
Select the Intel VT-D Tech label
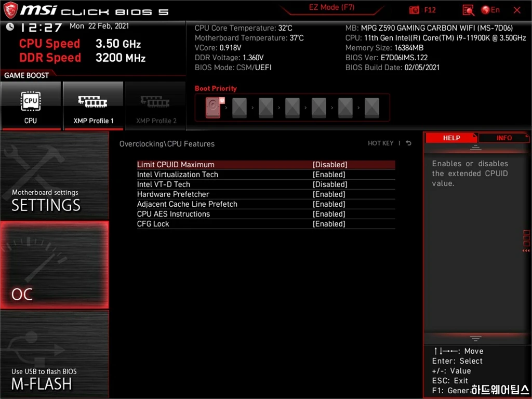164,184
